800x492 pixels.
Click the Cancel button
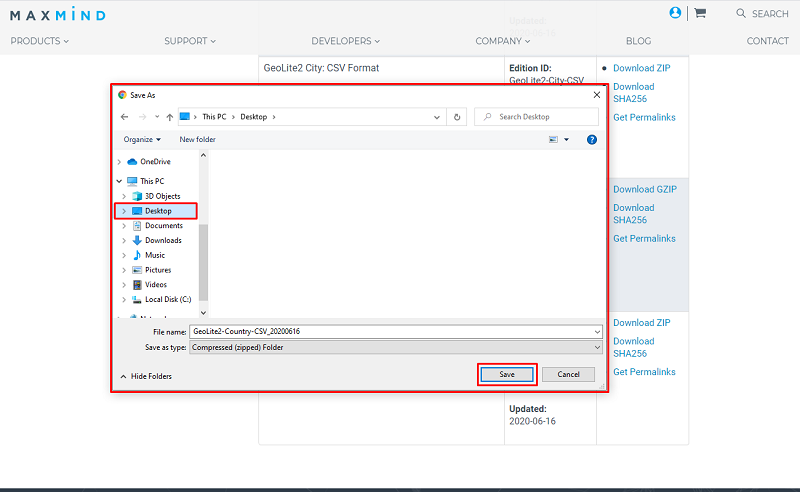pyautogui.click(x=568, y=375)
